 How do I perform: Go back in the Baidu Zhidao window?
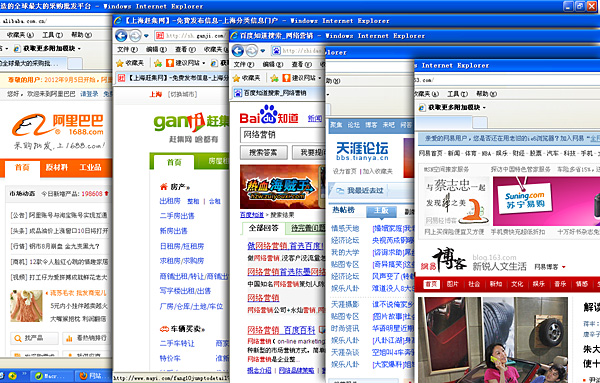pyautogui.click(x=238, y=51)
